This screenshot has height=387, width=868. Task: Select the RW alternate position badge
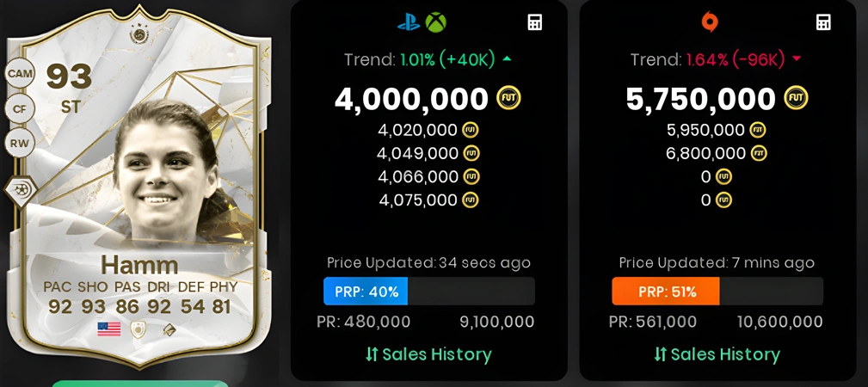(20, 144)
